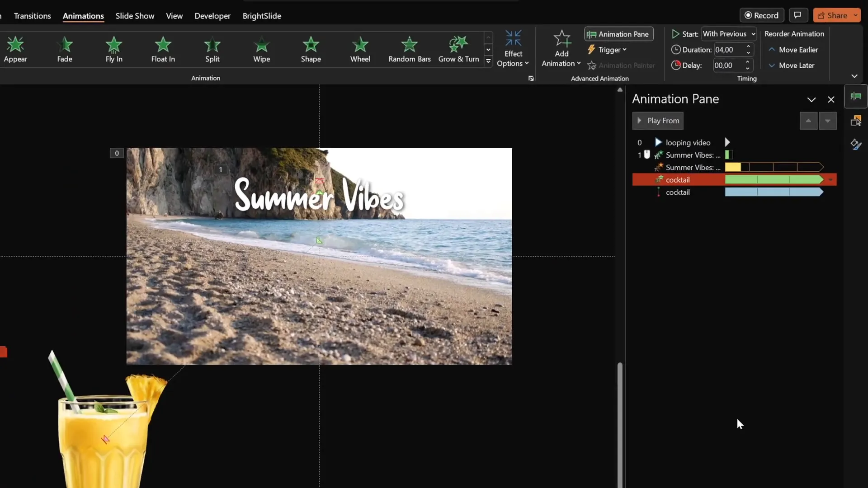
Task: Move selected animation down with arrow
Action: 828,121
